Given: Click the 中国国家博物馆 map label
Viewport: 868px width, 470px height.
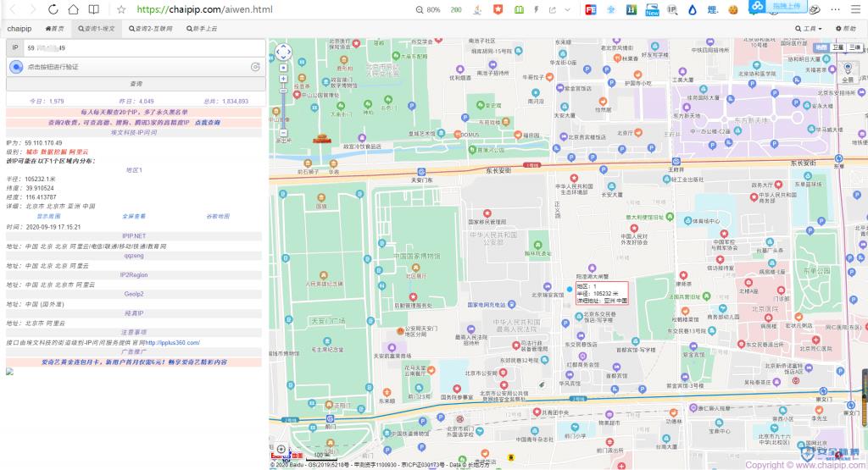Looking at the screenshot, I should click(417, 256).
